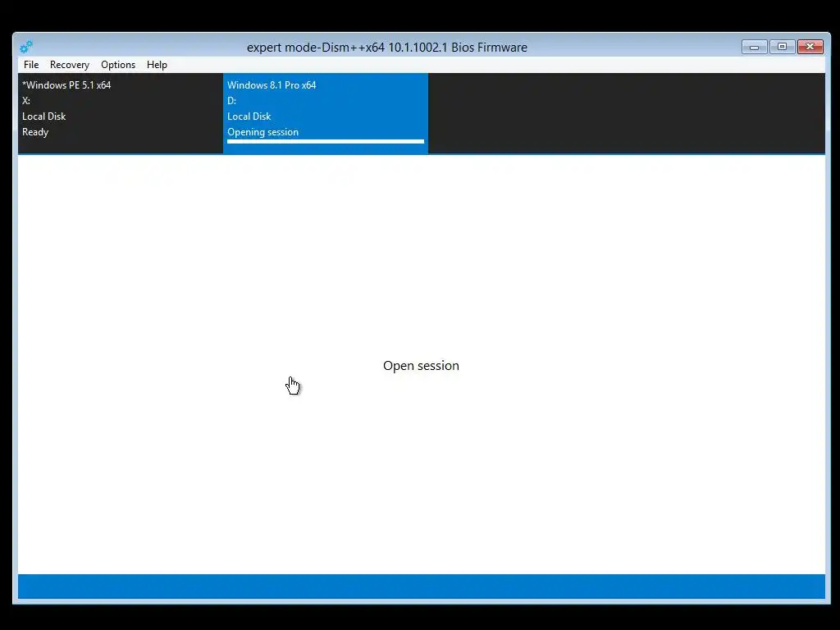Click the window title text expert mode-Dism++
This screenshot has width=840, height=630.
pyautogui.click(x=387, y=47)
